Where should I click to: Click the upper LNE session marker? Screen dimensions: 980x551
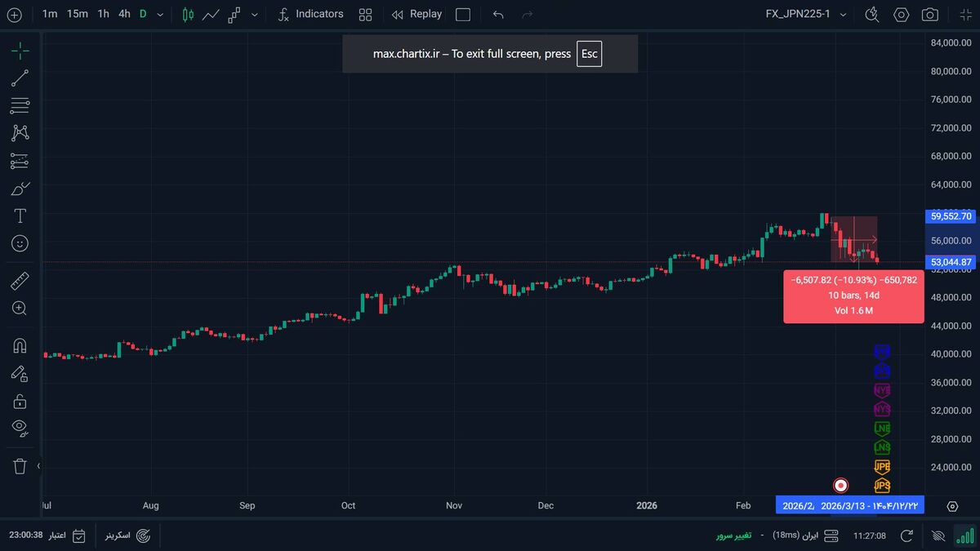pos(882,428)
